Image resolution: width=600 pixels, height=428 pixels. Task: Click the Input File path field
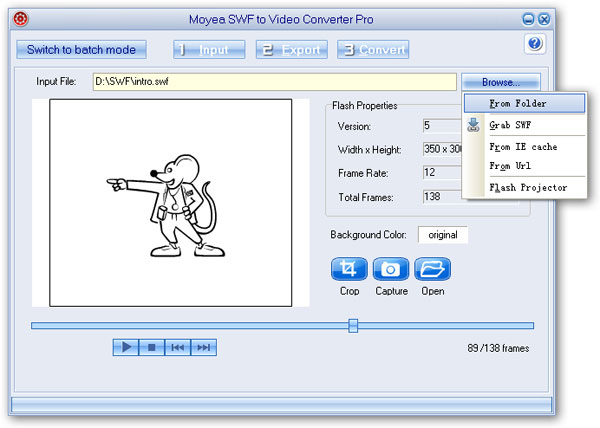coord(274,82)
